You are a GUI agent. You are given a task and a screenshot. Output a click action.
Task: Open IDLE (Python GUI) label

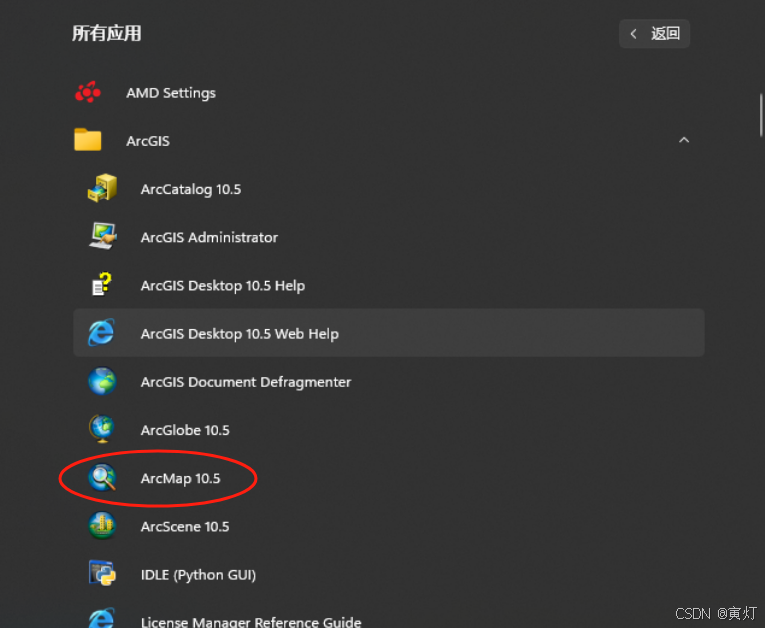pyautogui.click(x=198, y=575)
